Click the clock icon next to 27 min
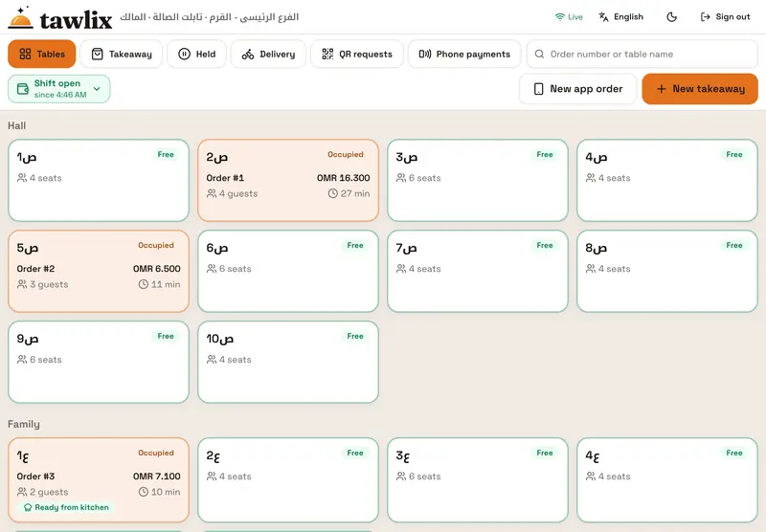Viewport: 766px width, 532px height. (332, 193)
